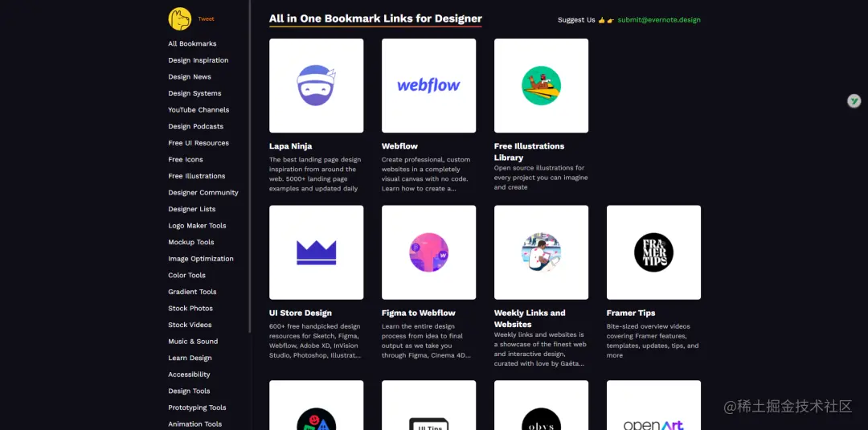Click the Webflow description text
The height and width of the screenshot is (430, 868).
(x=426, y=174)
